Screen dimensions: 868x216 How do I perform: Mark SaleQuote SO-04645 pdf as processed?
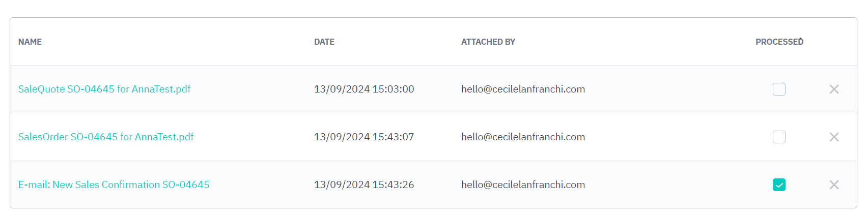[x=779, y=89]
